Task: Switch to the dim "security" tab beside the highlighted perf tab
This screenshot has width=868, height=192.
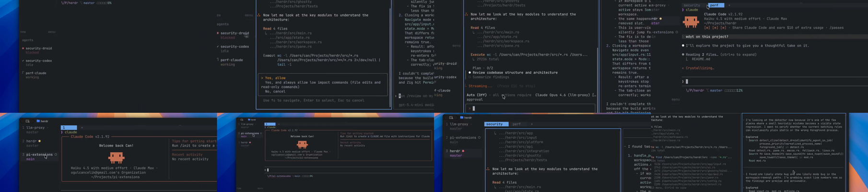Action: point(692,5)
